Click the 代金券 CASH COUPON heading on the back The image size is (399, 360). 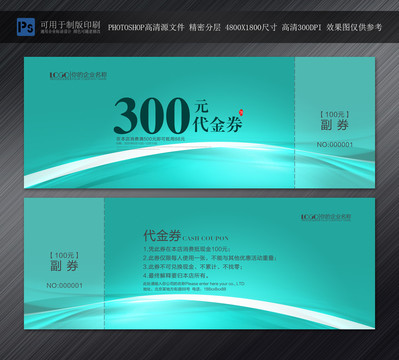click(x=186, y=236)
